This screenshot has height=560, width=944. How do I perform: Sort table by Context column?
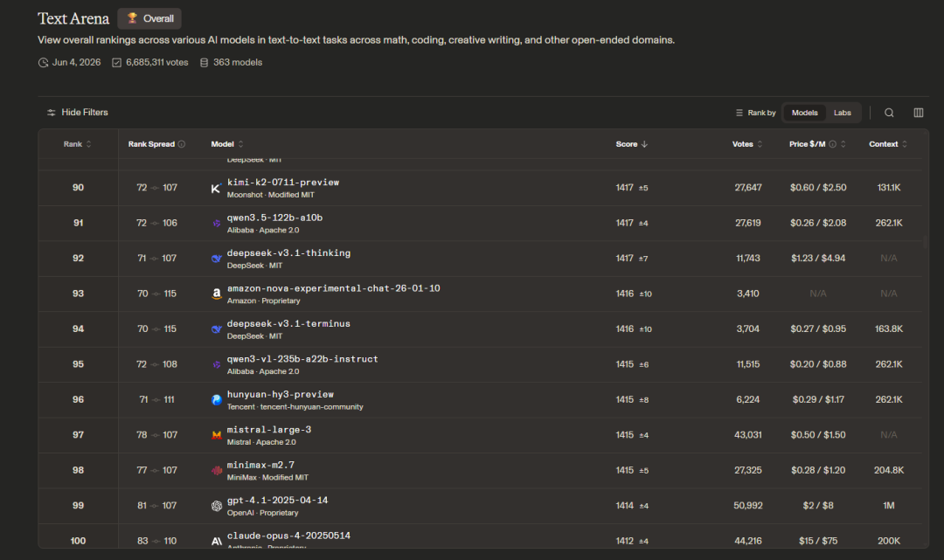888,144
